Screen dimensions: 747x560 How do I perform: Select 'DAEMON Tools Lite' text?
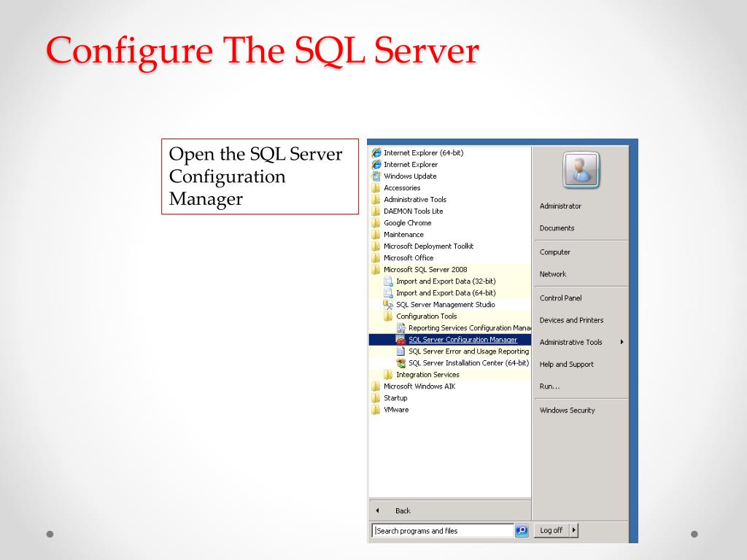(413, 211)
